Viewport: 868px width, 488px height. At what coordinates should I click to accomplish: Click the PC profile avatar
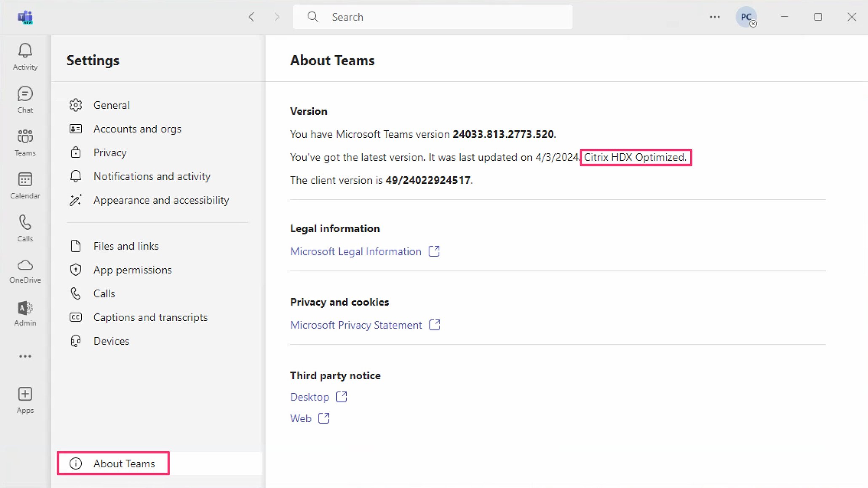(747, 17)
